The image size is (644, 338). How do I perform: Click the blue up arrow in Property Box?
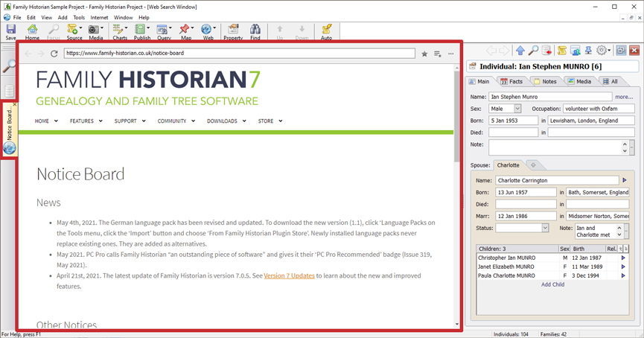pyautogui.click(x=520, y=50)
